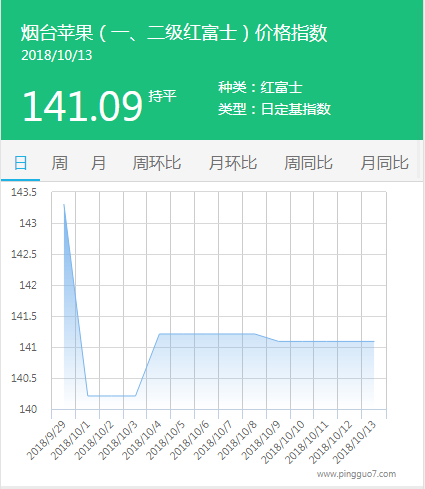
Task: Click the 类型：日定基指数 label
Action: pos(274,109)
